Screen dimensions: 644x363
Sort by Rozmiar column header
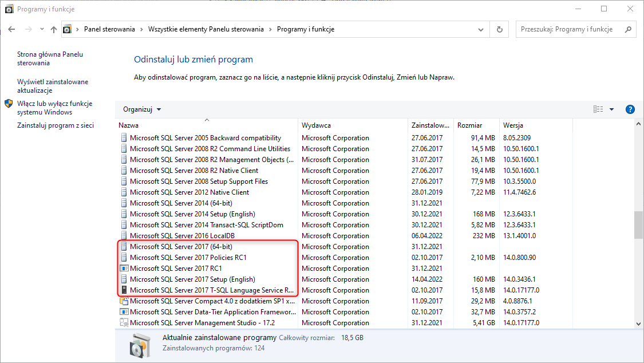click(476, 125)
